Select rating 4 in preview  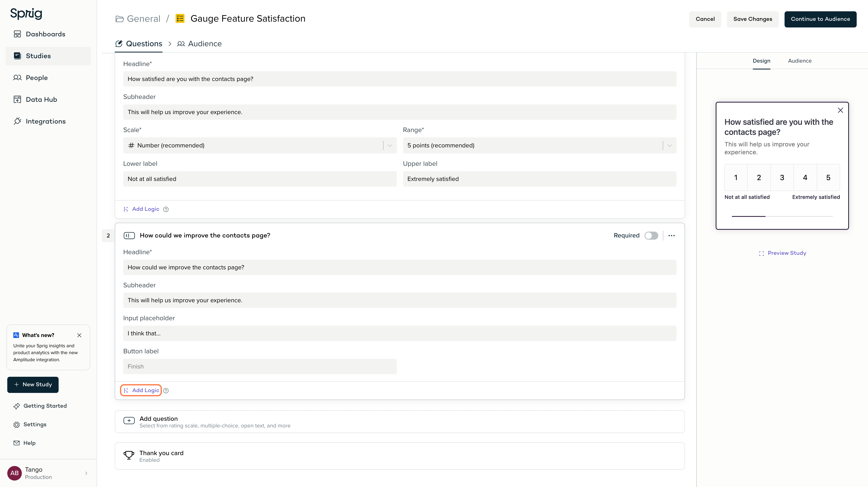coord(805,177)
